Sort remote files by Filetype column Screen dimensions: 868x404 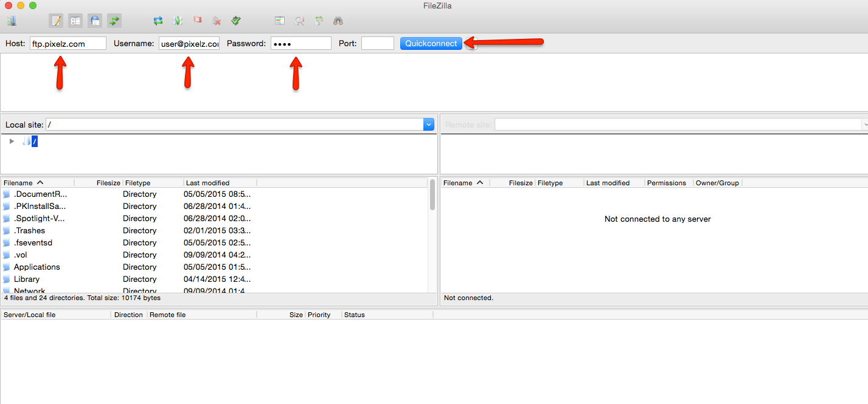pos(560,183)
